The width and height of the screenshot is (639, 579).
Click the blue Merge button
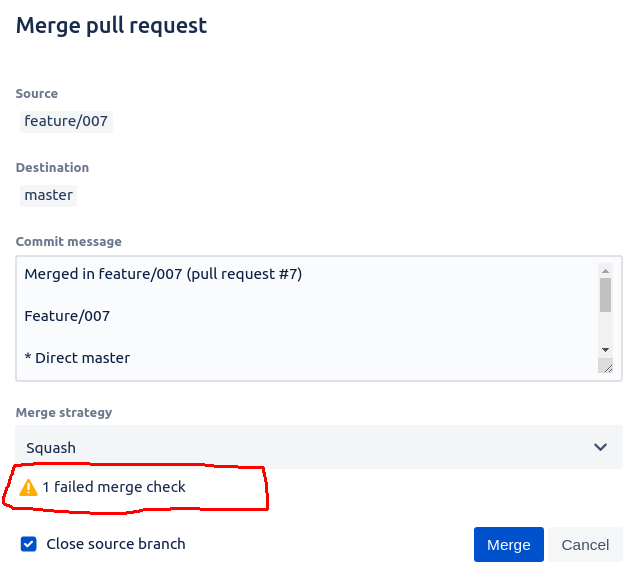click(x=509, y=544)
